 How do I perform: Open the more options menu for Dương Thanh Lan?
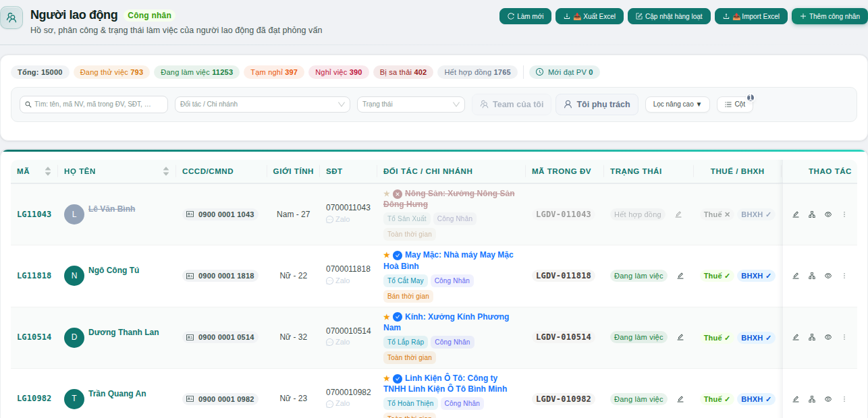(x=844, y=337)
